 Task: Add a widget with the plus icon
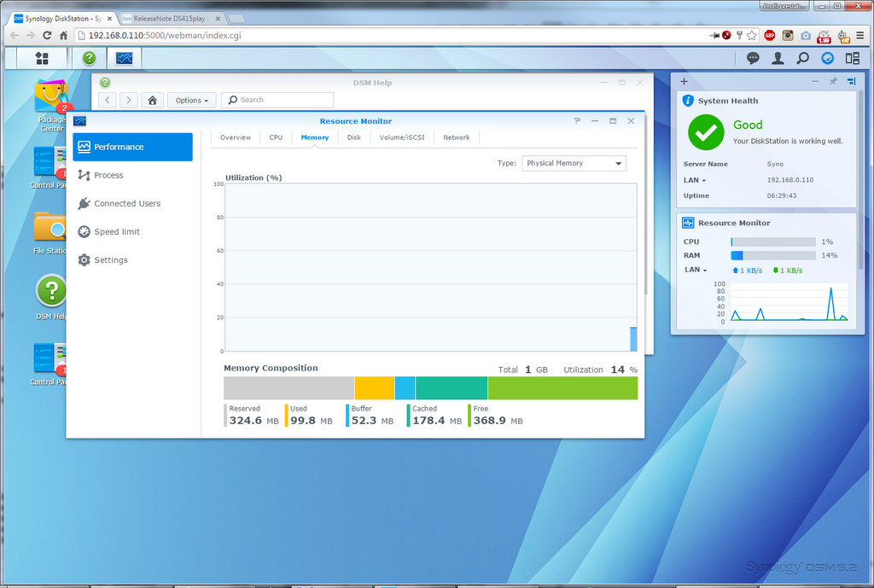pos(684,81)
